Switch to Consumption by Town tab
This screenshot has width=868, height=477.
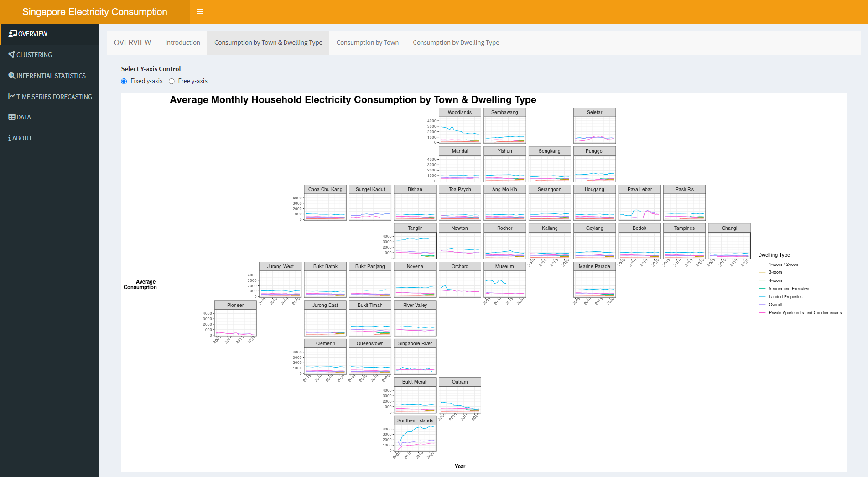point(367,43)
